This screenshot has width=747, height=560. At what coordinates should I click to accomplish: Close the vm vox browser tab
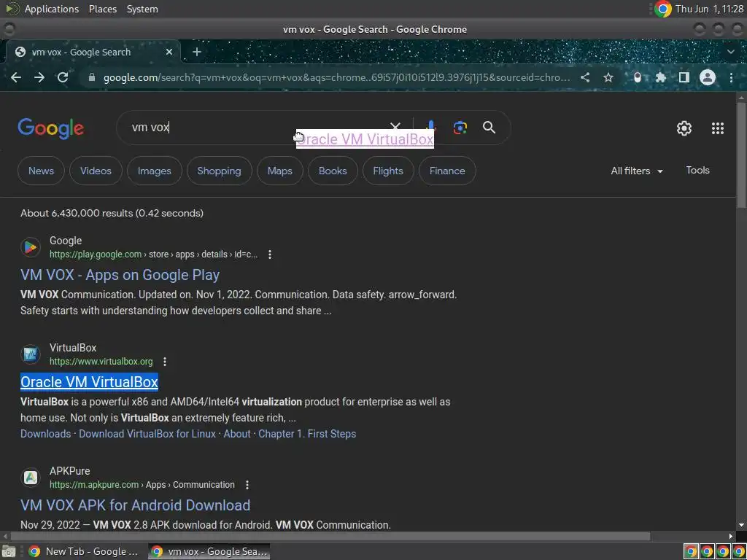pos(169,52)
